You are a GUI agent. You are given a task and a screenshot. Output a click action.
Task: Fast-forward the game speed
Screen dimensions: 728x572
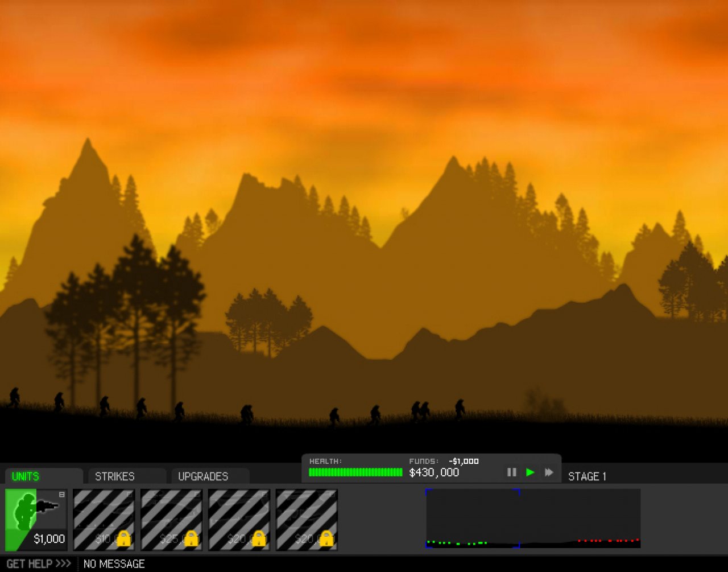click(x=549, y=472)
